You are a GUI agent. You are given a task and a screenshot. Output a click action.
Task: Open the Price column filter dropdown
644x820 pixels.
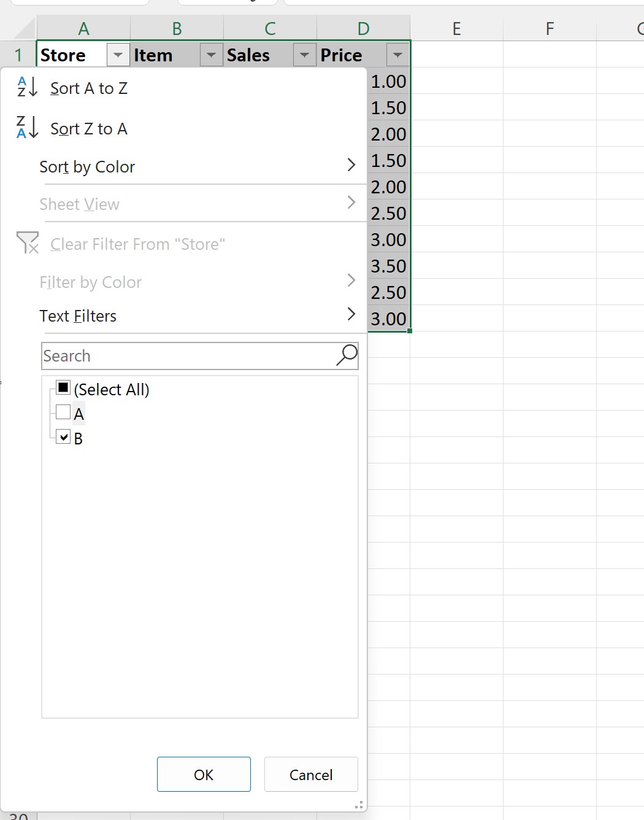click(x=397, y=55)
